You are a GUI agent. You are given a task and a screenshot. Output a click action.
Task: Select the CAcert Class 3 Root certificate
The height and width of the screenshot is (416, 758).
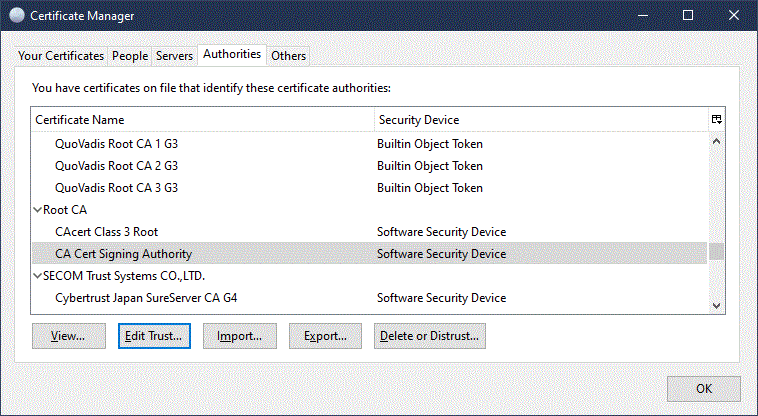tap(108, 232)
